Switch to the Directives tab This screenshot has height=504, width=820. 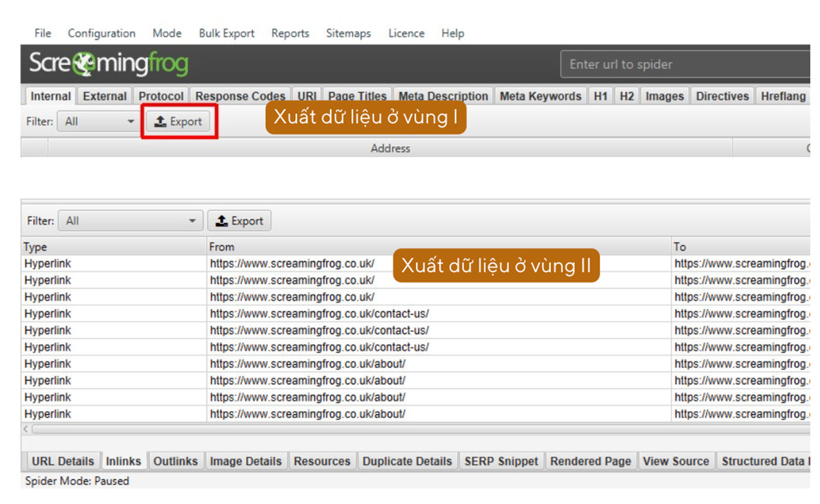point(722,96)
